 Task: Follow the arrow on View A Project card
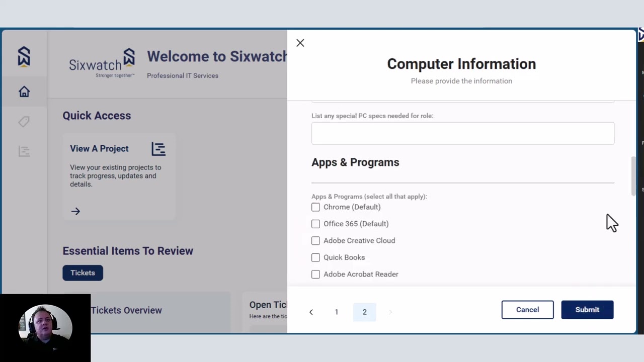pyautogui.click(x=75, y=211)
